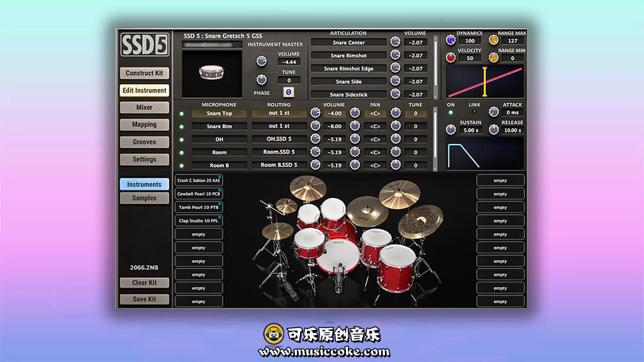Click the purple Dynamics knob
This screenshot has height=362, width=644.
[450, 40]
